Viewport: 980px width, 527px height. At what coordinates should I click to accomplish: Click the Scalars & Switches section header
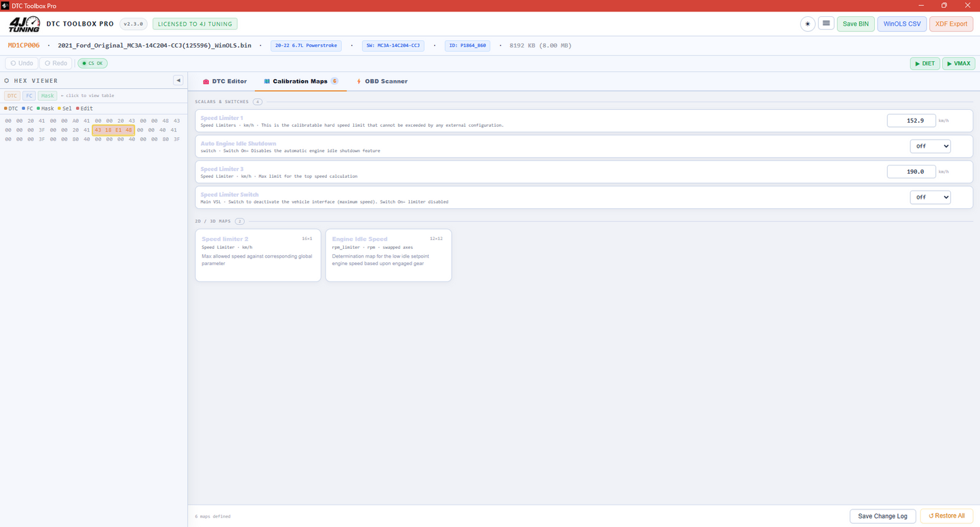coord(222,102)
